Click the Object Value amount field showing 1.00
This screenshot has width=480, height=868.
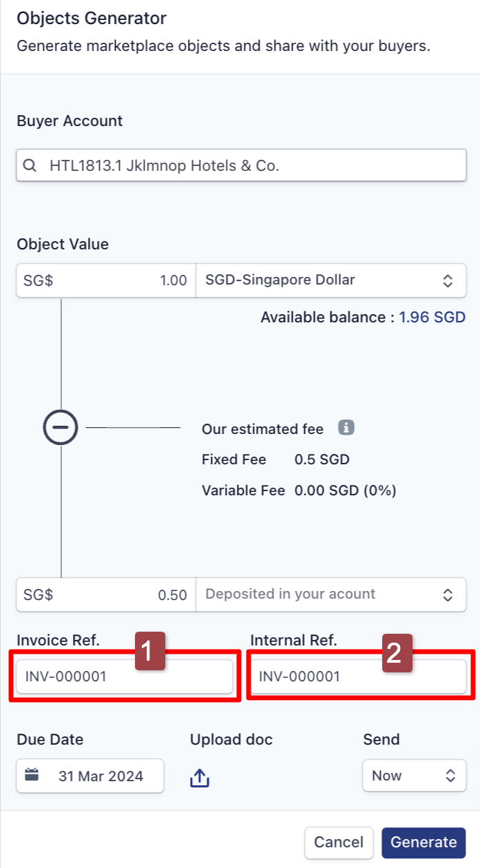click(106, 280)
